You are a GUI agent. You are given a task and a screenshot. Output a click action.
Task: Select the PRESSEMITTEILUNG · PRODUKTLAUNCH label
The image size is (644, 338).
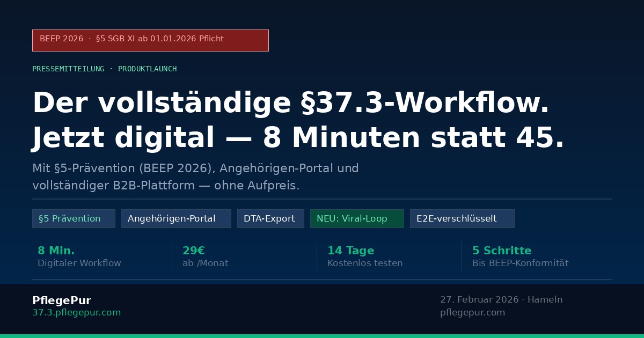tap(104, 69)
